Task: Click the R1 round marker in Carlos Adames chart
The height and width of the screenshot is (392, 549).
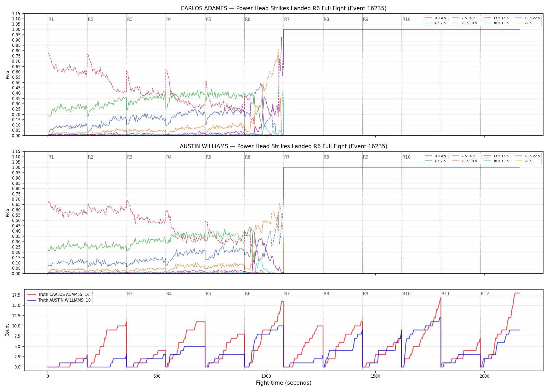Action: pyautogui.click(x=51, y=19)
